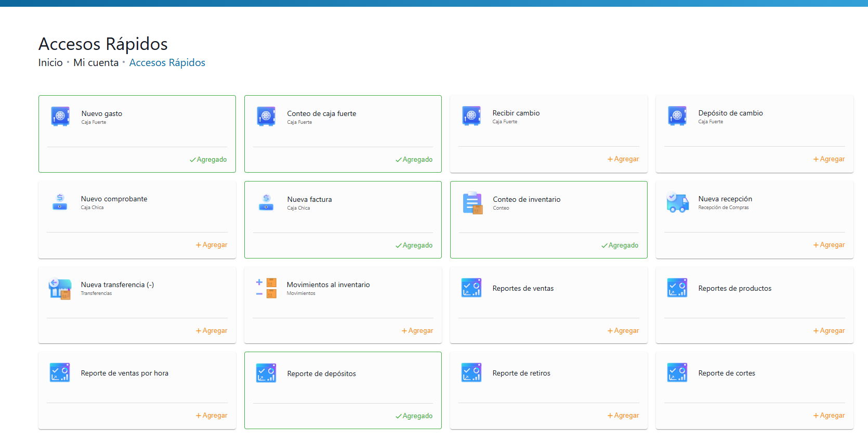This screenshot has width=868, height=439.
Task: Remove Nuevo gasto via its Agregado toggle
Action: pyautogui.click(x=208, y=160)
